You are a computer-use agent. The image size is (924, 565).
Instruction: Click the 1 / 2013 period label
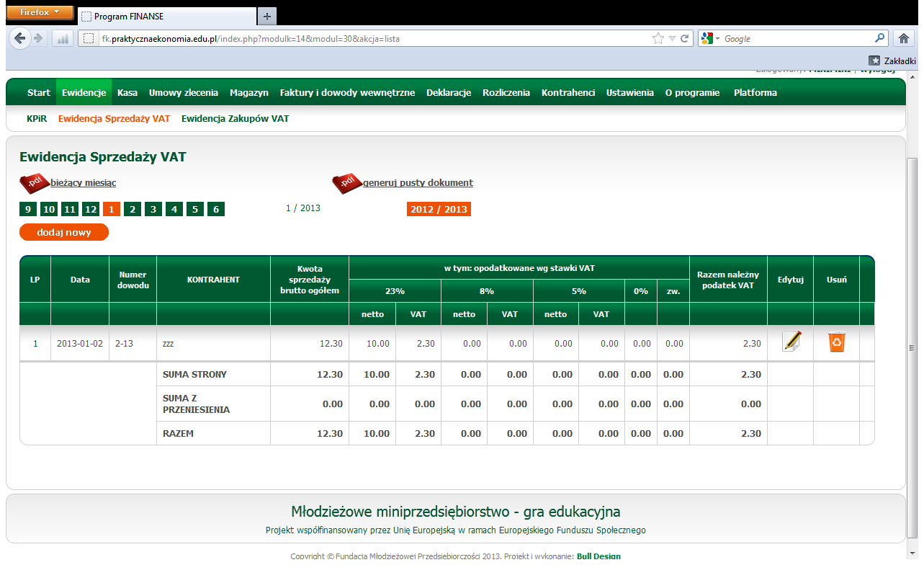click(303, 208)
